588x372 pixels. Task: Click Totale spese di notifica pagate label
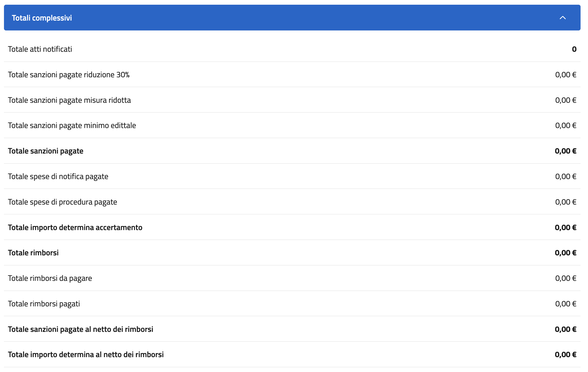(x=58, y=176)
